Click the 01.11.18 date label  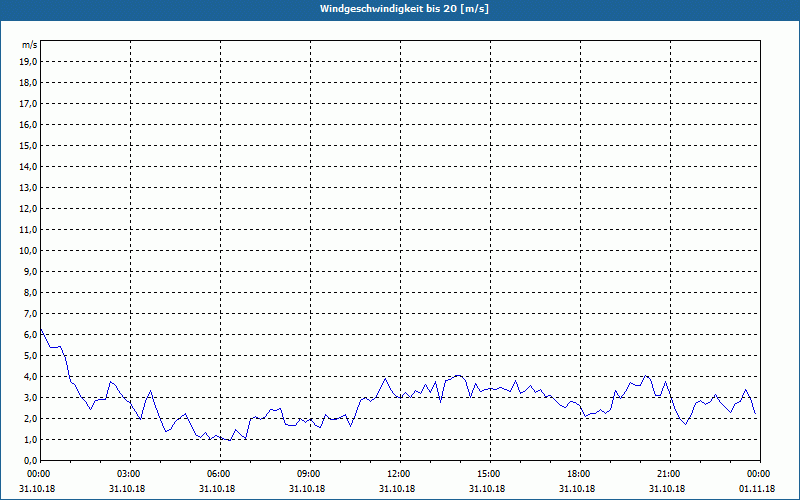tap(757, 488)
